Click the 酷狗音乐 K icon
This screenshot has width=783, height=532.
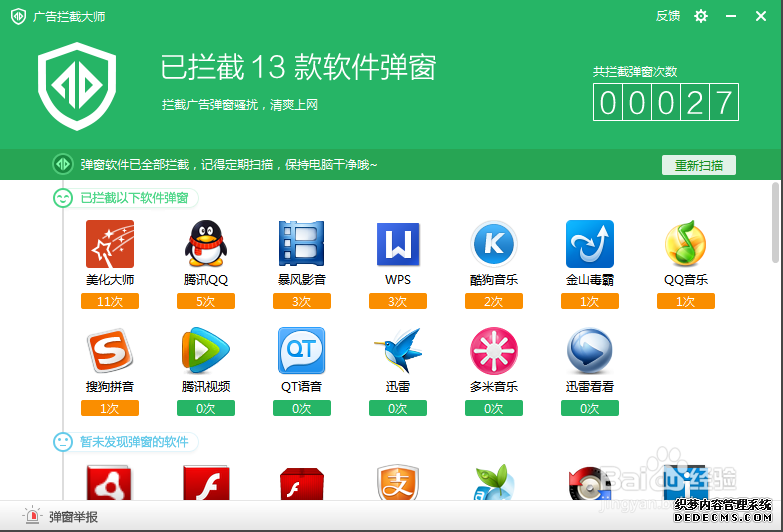pos(494,244)
